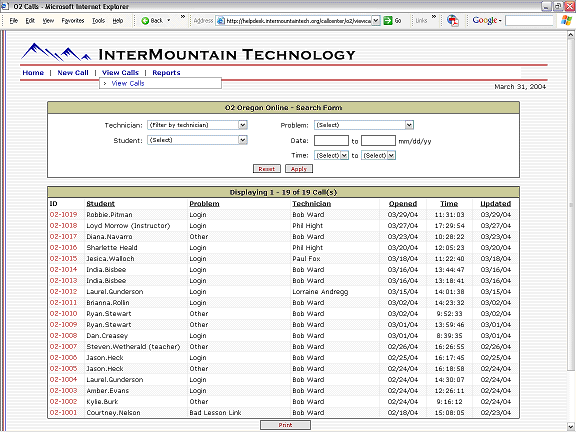Image resolution: width=576 pixels, height=432 pixels.
Task: Click the Print button
Action: click(x=285, y=425)
